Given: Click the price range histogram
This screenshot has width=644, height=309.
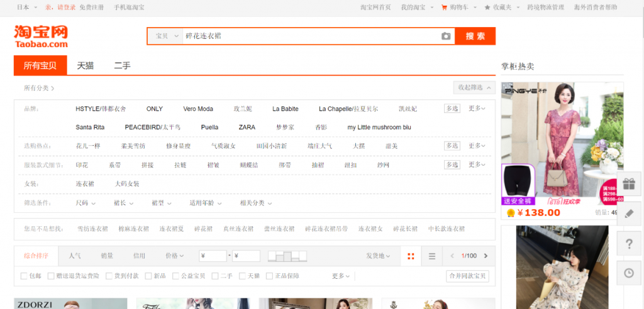Looking at the screenshot, I should click(x=287, y=256).
